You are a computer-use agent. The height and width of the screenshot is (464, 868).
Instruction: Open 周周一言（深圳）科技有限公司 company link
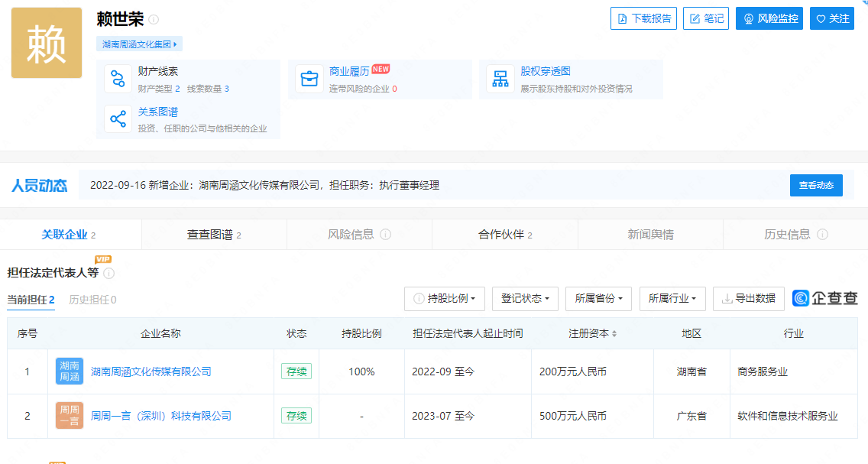(161, 416)
